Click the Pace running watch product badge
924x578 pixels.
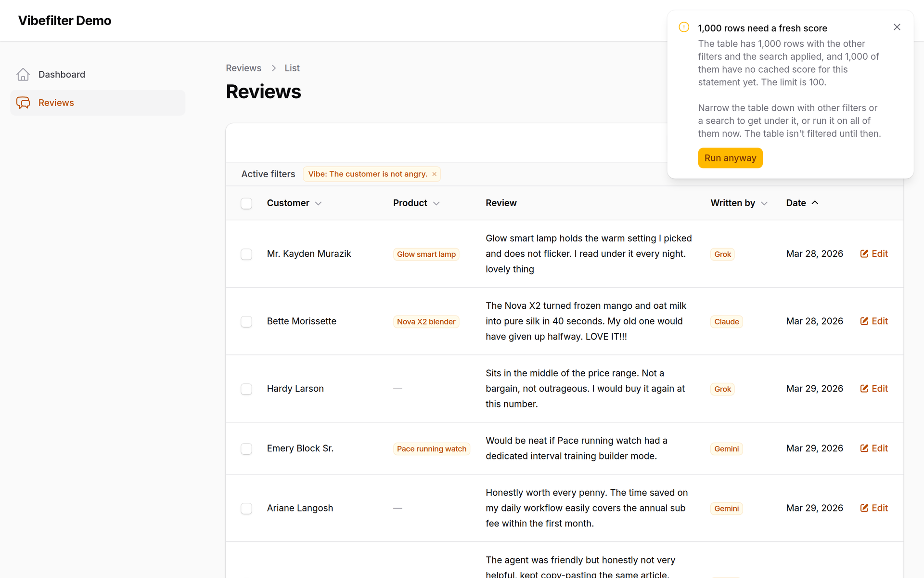pyautogui.click(x=432, y=449)
